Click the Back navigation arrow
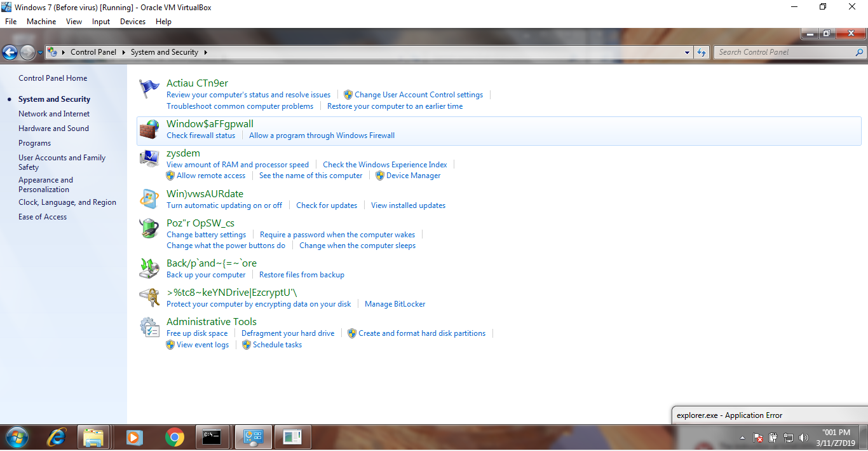The height and width of the screenshot is (451, 868). click(10, 52)
